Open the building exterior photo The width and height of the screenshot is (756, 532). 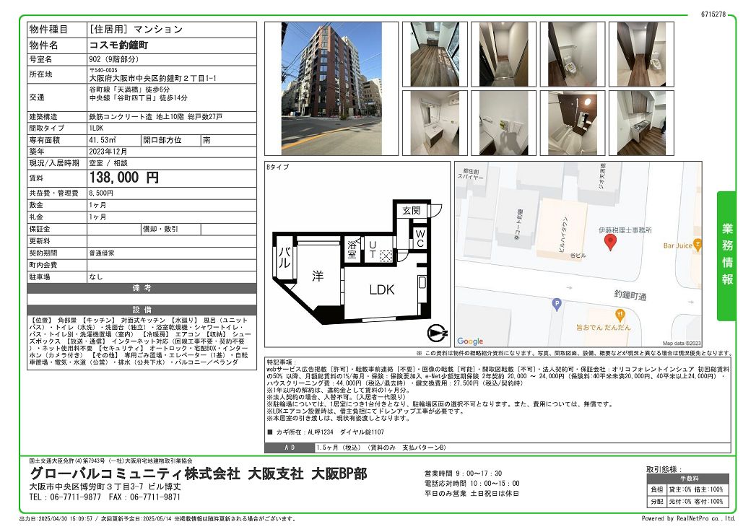tap(331, 89)
